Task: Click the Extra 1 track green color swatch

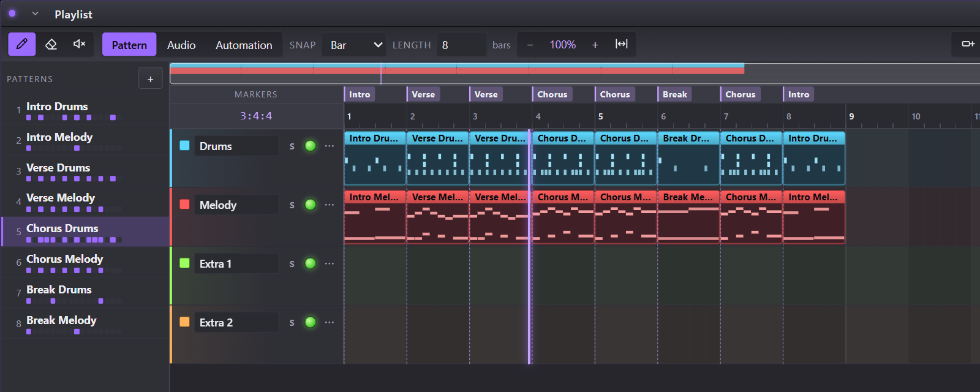Action: pos(184,263)
